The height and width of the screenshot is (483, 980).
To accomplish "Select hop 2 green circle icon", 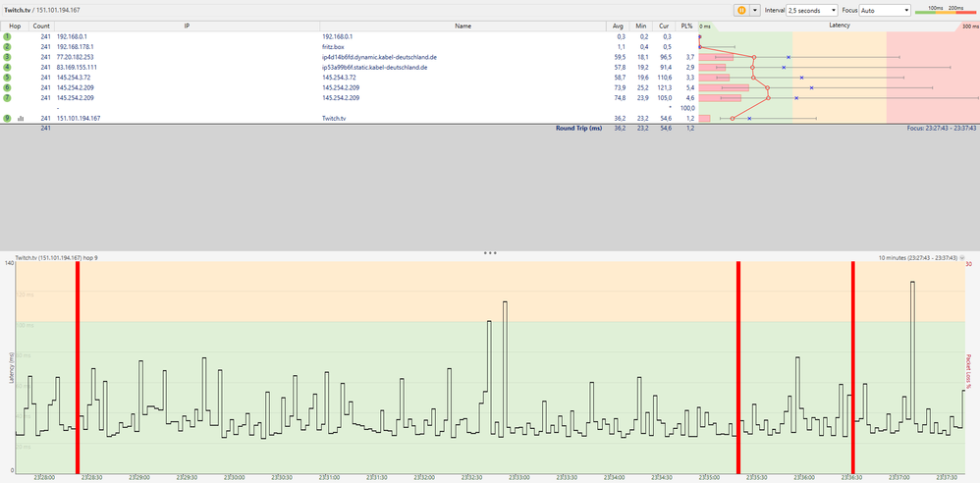I will click(7, 46).
